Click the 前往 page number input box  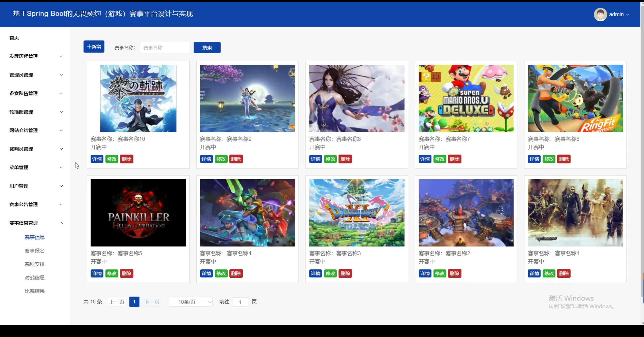(240, 302)
